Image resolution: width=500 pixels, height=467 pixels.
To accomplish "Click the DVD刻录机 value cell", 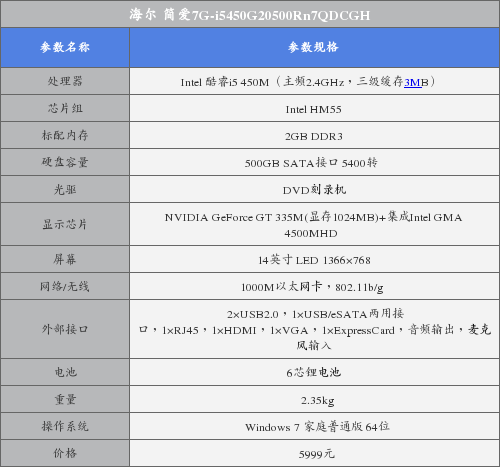I will pyautogui.click(x=314, y=190).
